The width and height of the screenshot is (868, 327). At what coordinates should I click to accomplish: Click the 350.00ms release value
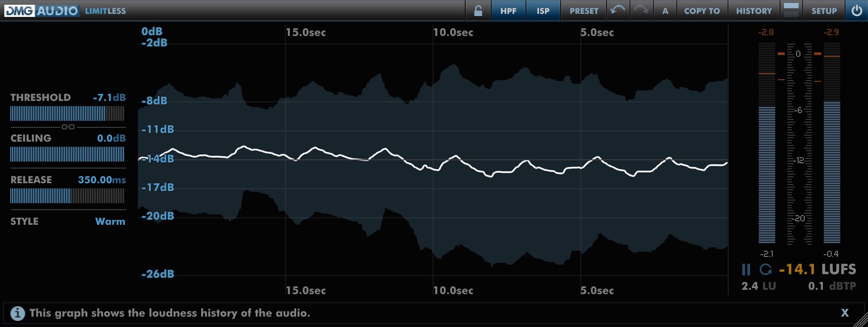pos(102,180)
